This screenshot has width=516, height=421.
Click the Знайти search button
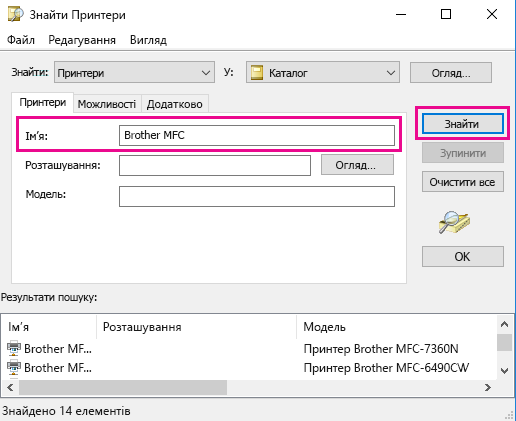click(462, 124)
